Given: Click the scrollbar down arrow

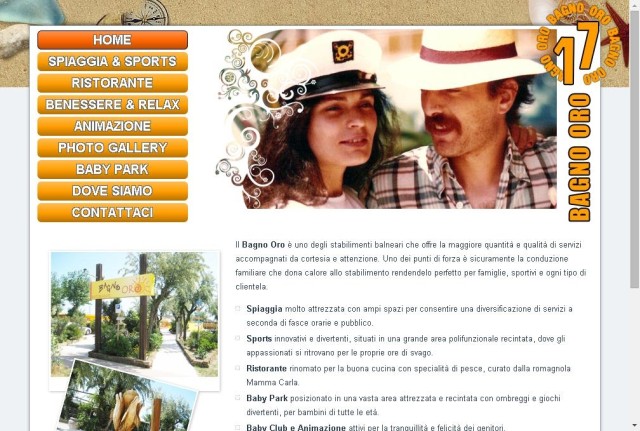Looking at the screenshot, I should [x=635, y=426].
